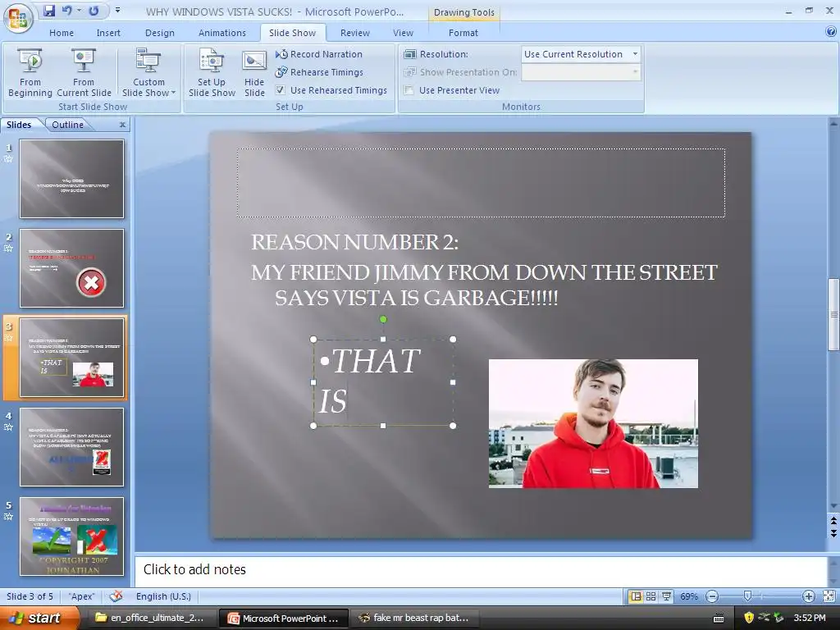840x630 pixels.
Task: Toggle Use Rehearsed Timings checkbox
Action: [281, 90]
